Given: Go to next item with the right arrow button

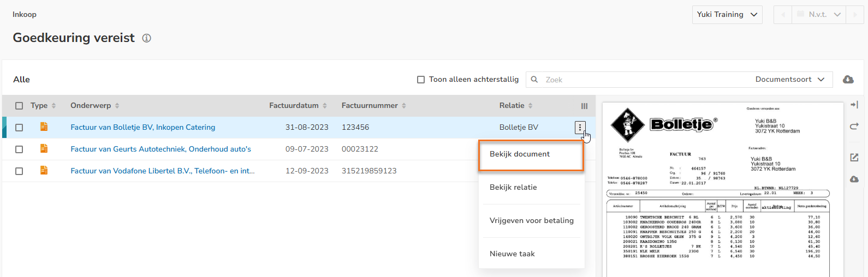Looking at the screenshot, I should (855, 15).
